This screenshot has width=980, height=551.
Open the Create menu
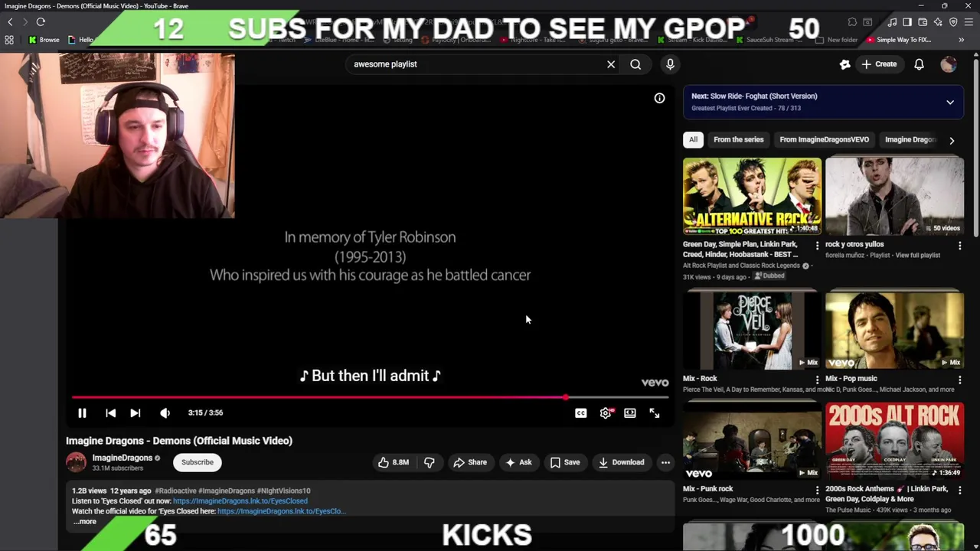click(879, 64)
